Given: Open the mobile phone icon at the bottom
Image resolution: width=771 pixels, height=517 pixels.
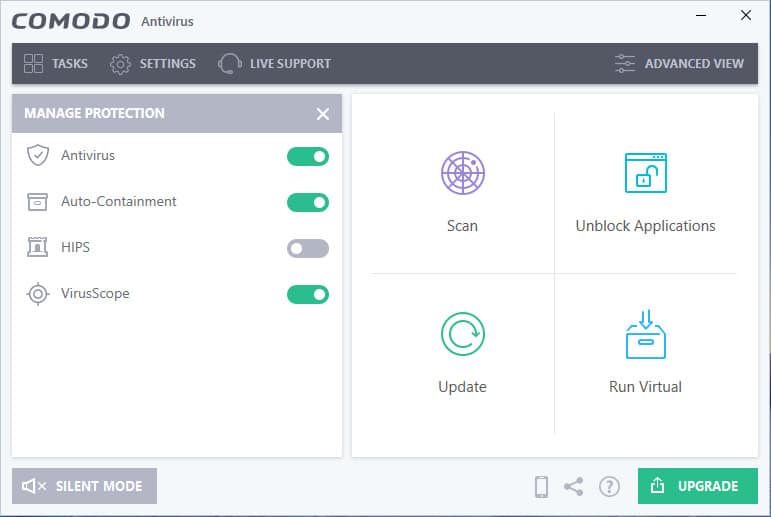Looking at the screenshot, I should click(541, 487).
